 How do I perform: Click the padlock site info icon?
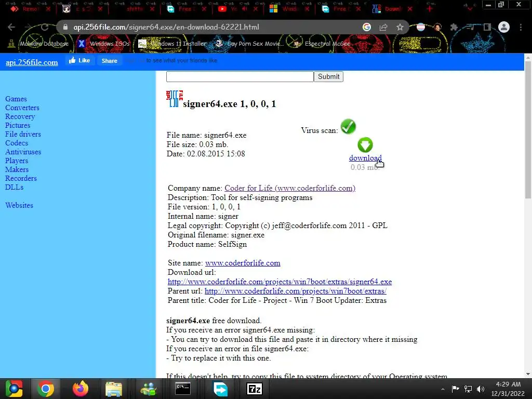tap(65, 27)
